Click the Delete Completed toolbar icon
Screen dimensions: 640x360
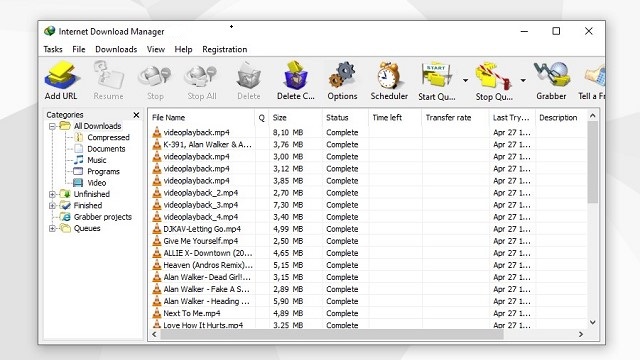pos(296,76)
